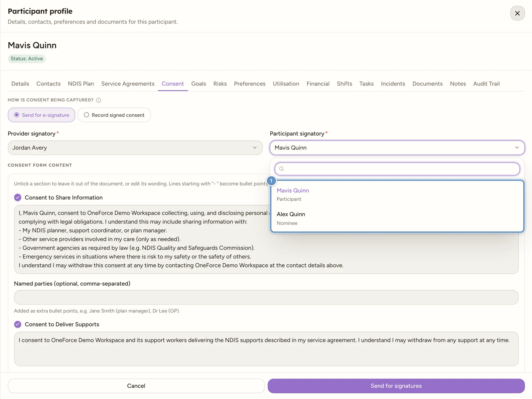The height and width of the screenshot is (399, 532).
Task: Switch to Documents tab
Action: 428,84
